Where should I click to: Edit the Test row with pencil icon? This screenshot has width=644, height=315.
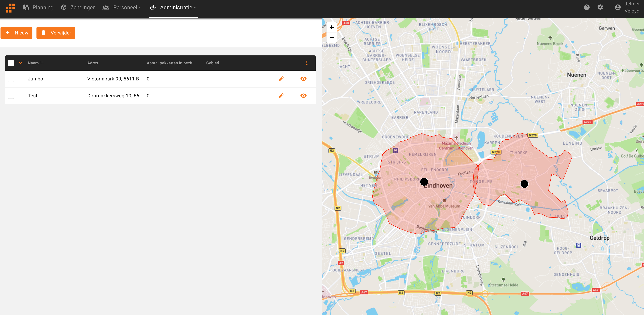pos(281,96)
